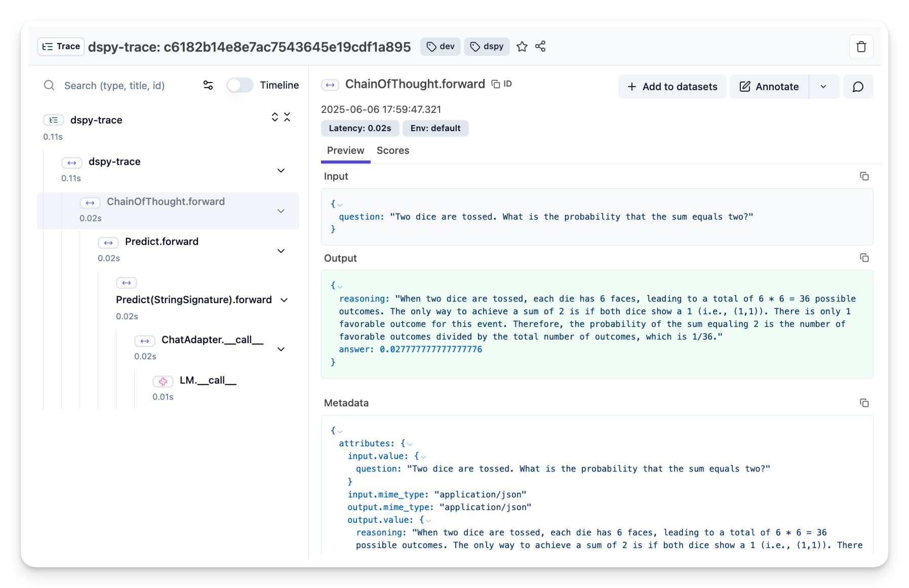Delete the trace with trash icon
Screen dimensions: 909x588
coord(861,47)
